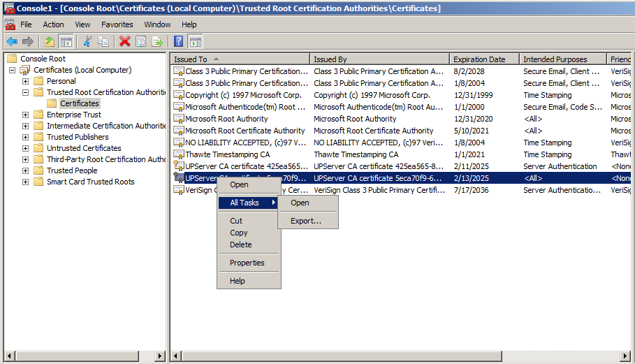Screen dimensions: 635x364
Task: Sort by Expiration Date column header
Action: [484, 59]
